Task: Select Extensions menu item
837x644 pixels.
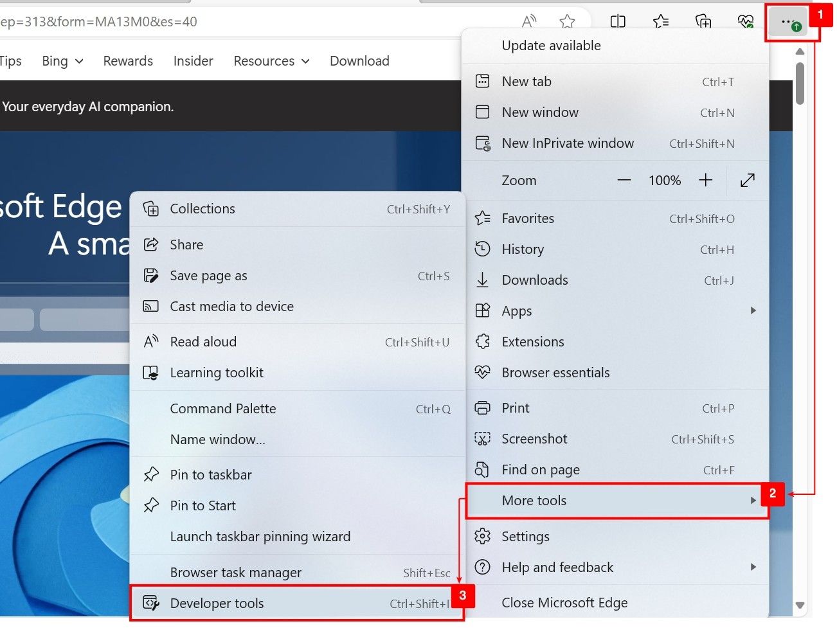Action: click(615, 342)
